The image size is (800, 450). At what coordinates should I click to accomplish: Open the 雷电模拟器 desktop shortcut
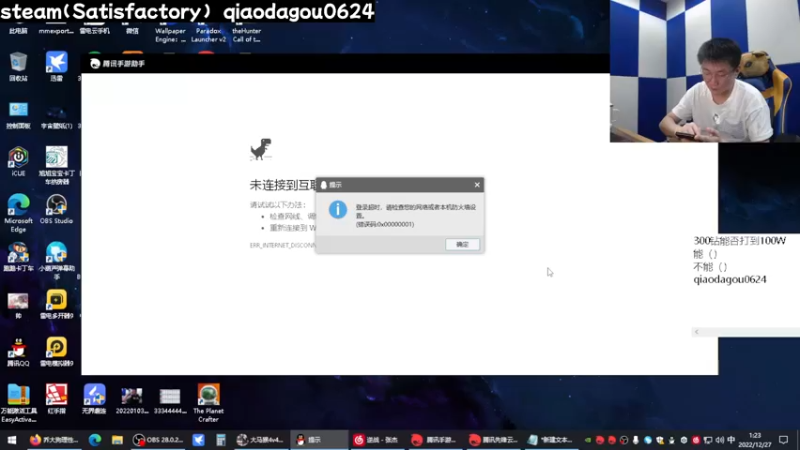point(57,352)
